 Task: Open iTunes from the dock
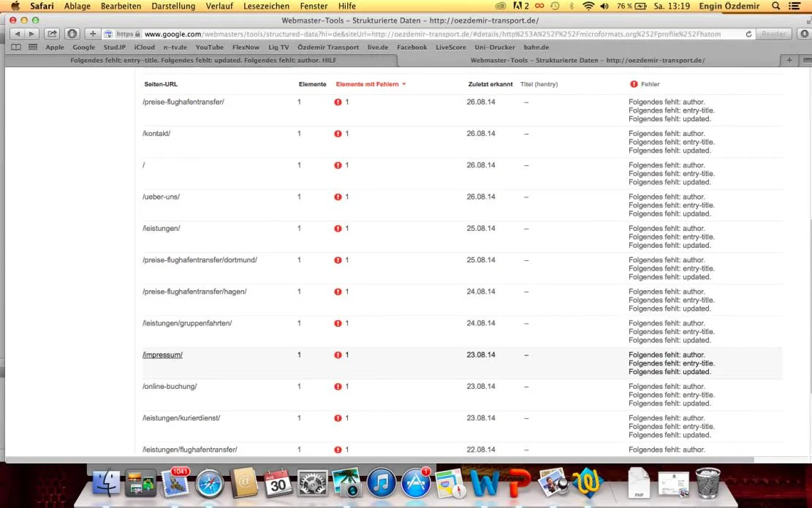point(382,483)
